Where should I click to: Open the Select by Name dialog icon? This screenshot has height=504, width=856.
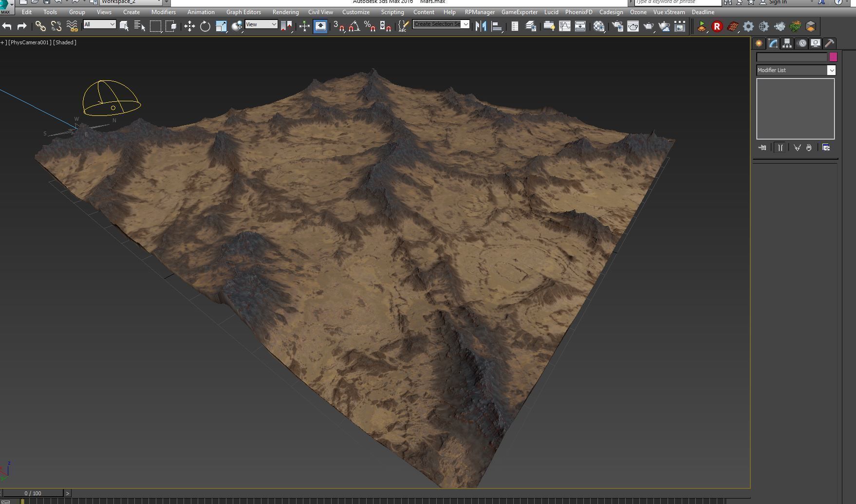click(x=140, y=26)
